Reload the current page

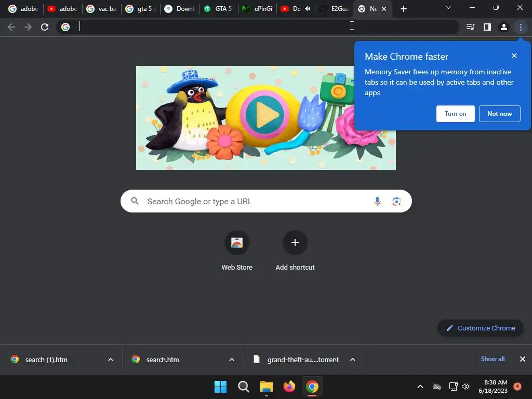(45, 27)
